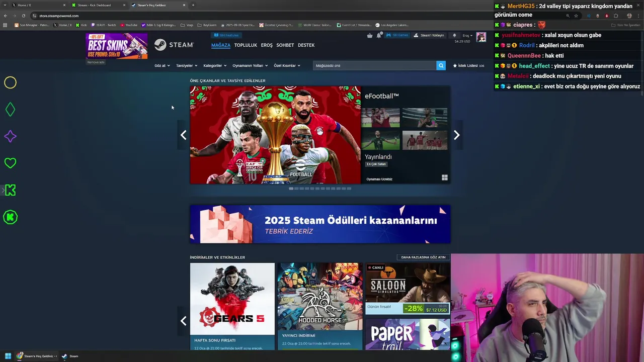644x362 pixels.
Task: Select the MAĞAZA menu item
Action: tap(220, 45)
